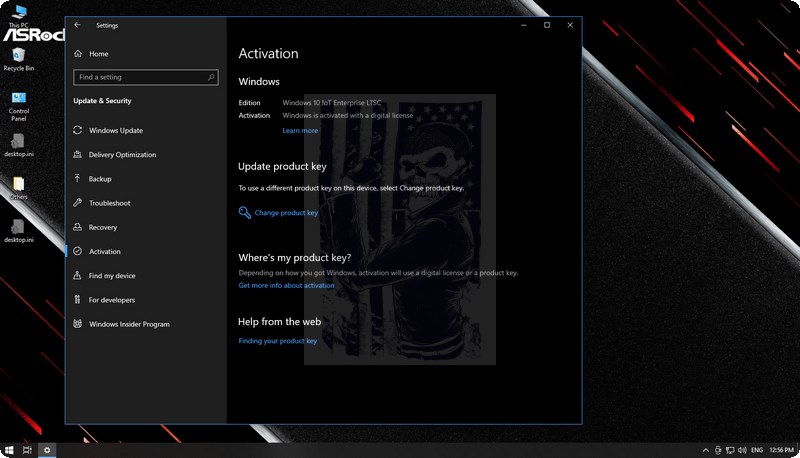Close the Settings window
This screenshot has height=458, width=800.
(x=570, y=25)
